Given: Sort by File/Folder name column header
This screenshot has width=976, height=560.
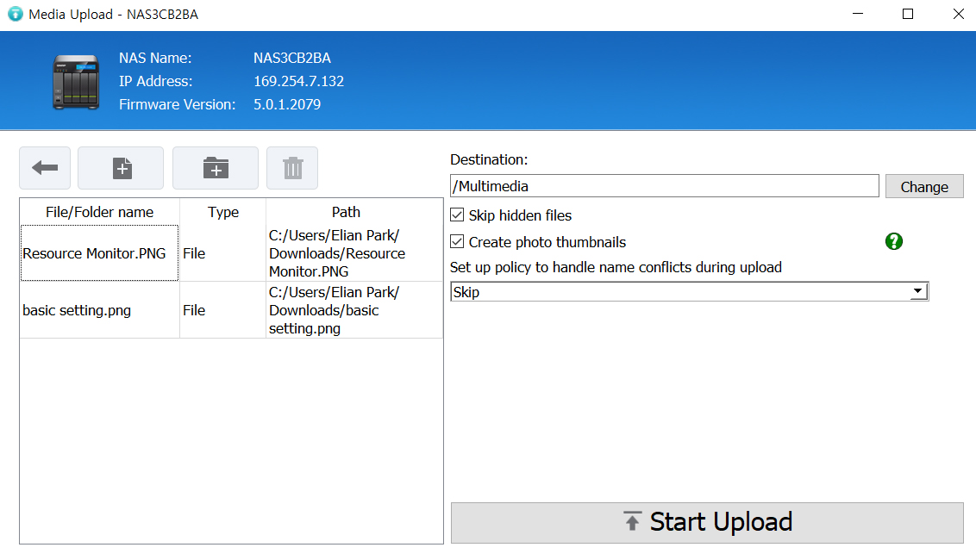Looking at the screenshot, I should (99, 212).
